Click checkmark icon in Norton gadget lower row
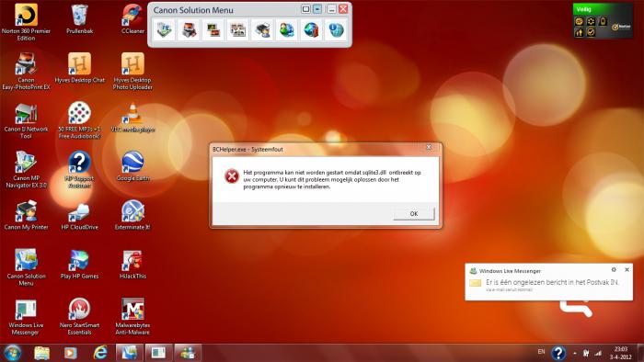The image size is (644, 362). click(591, 32)
